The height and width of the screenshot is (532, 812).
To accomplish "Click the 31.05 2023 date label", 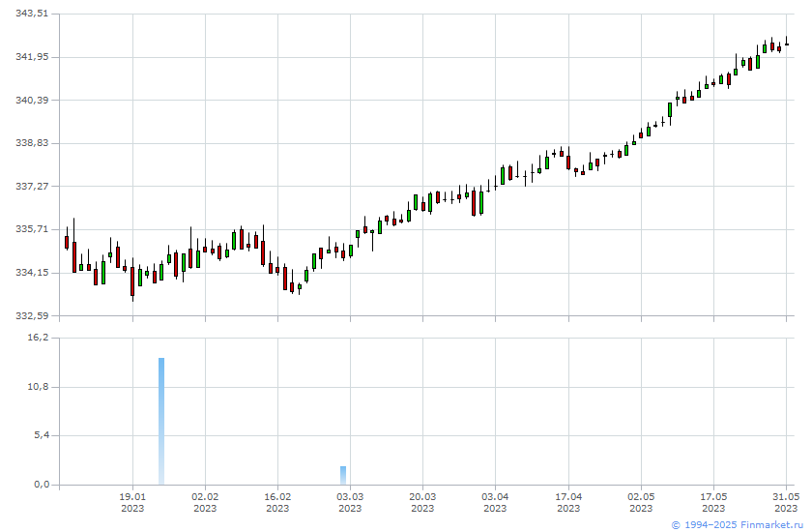I will [786, 502].
